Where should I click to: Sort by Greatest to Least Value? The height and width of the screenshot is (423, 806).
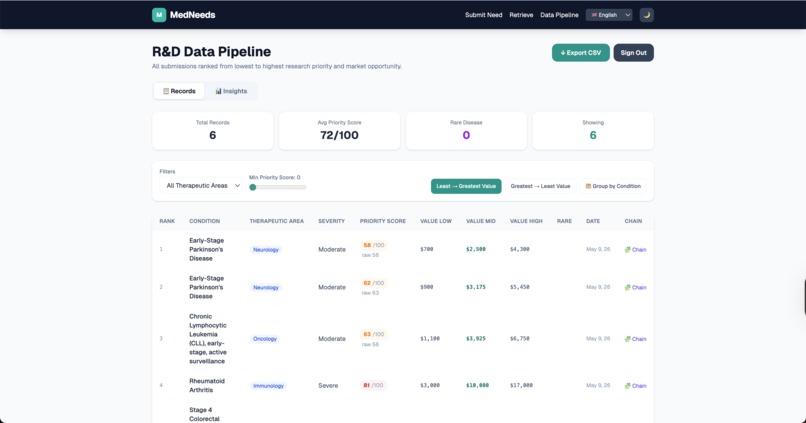point(540,186)
